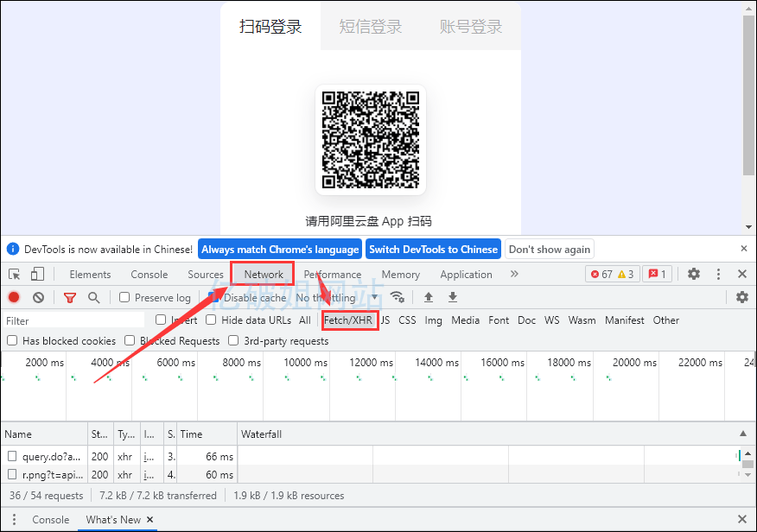Open the No throttling dropdown
This screenshot has height=532, width=757.
pos(336,298)
